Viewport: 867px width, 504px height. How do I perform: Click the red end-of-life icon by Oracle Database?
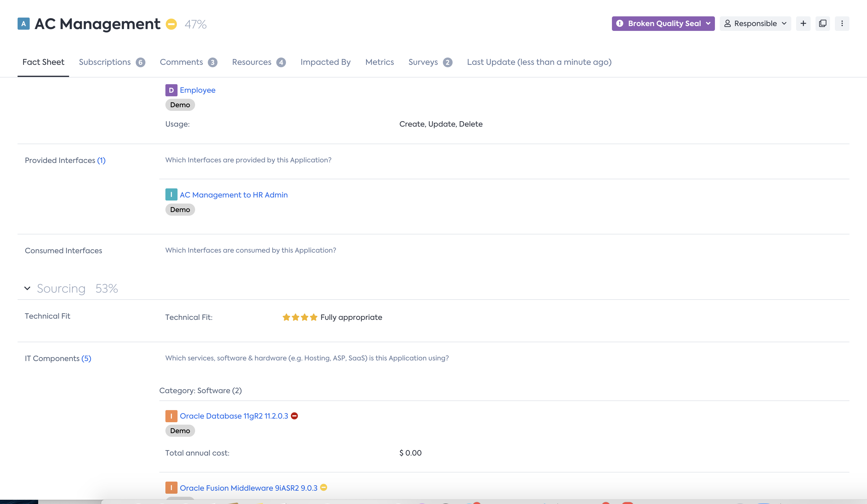294,416
